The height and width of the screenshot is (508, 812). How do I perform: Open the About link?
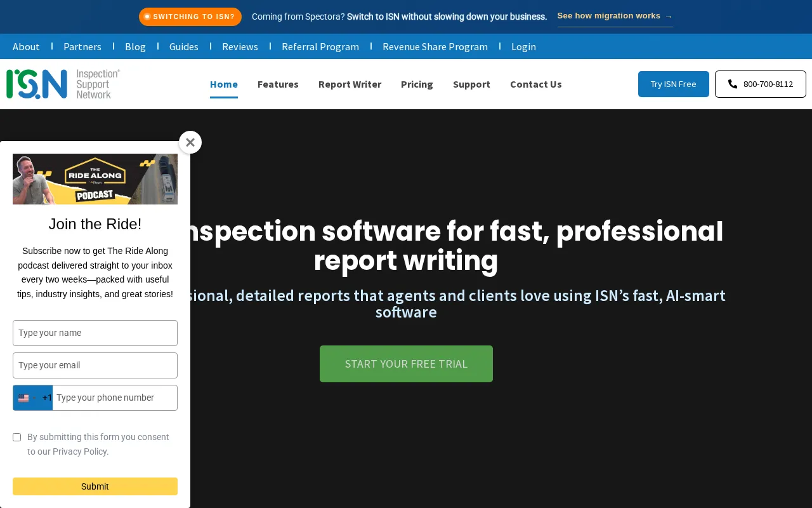[x=26, y=46]
